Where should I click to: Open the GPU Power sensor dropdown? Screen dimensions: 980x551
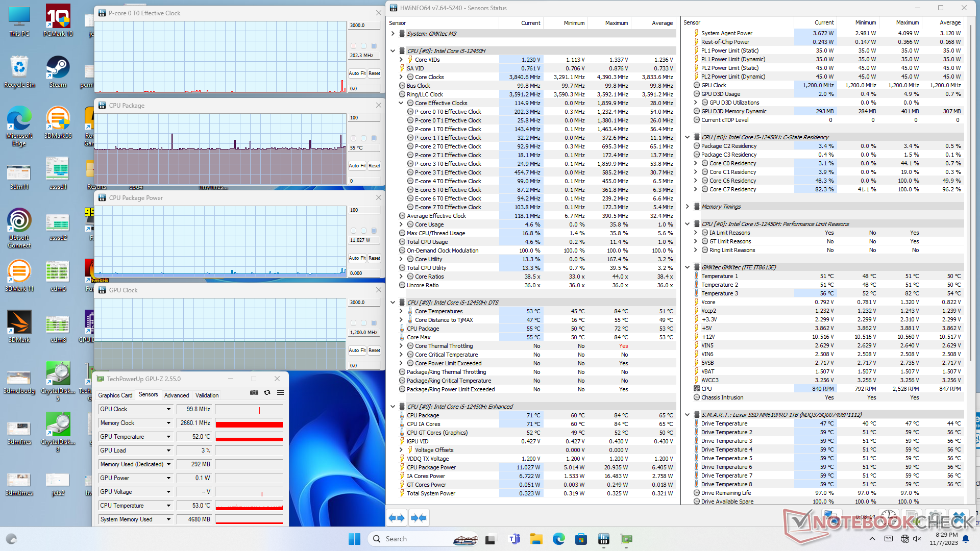click(168, 478)
